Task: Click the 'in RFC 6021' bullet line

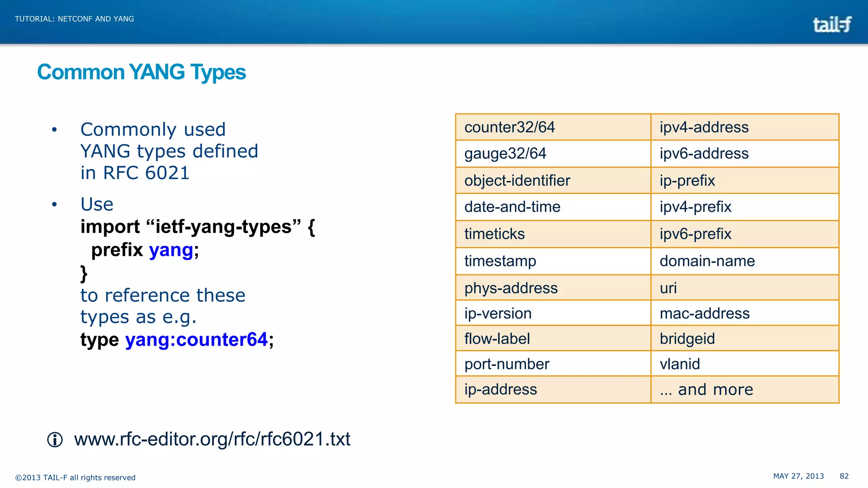Action: coord(135,173)
